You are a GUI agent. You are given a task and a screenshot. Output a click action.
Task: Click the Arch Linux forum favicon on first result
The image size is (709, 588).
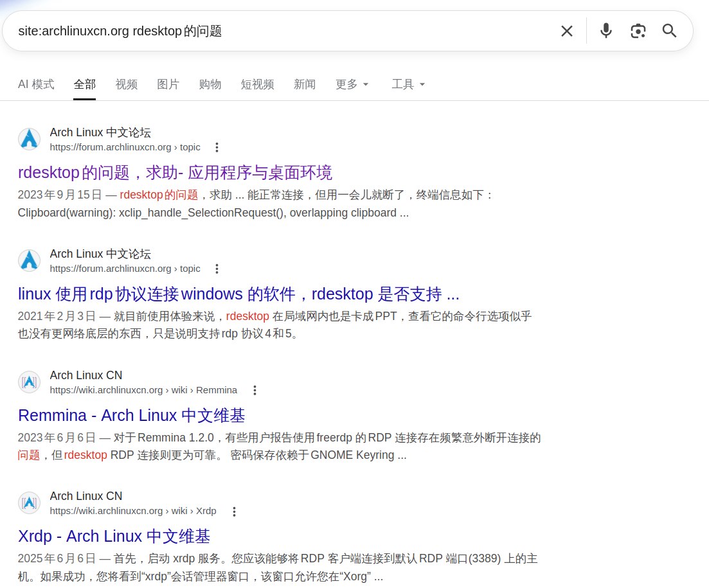point(29,139)
